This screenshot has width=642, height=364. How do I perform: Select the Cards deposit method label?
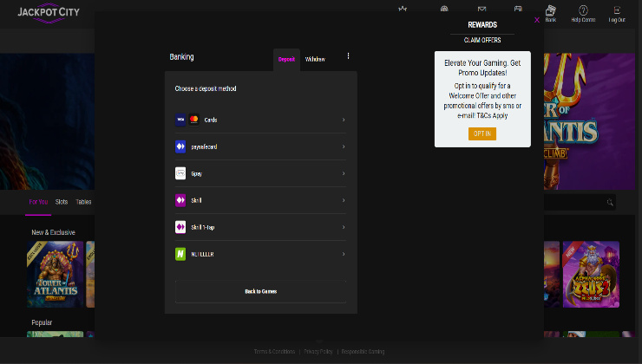[211, 120]
